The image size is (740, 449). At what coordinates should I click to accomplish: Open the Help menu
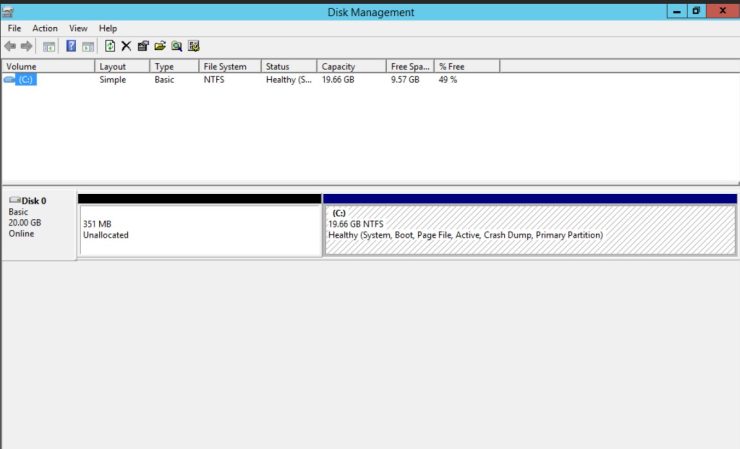(x=108, y=28)
